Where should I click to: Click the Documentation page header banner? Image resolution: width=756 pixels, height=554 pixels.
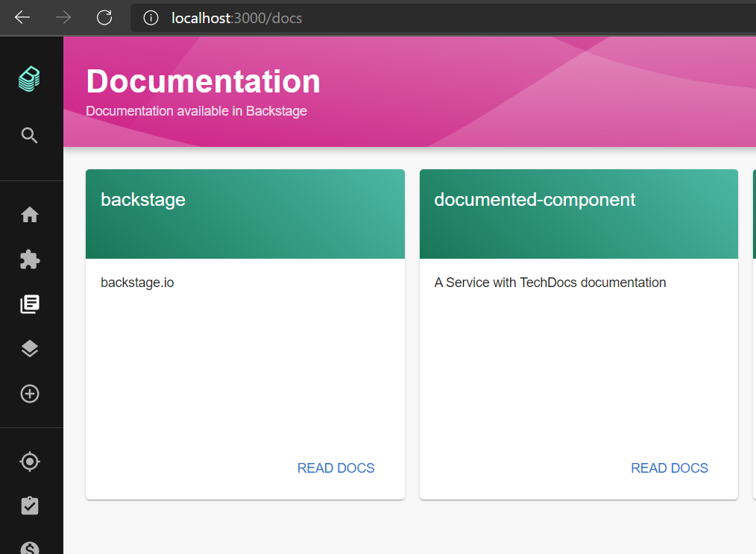[410, 89]
